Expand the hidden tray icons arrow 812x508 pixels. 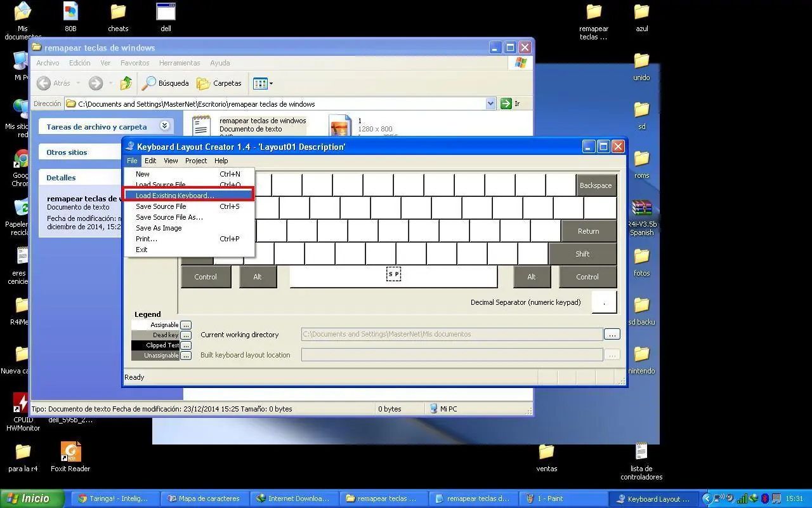[x=707, y=498]
